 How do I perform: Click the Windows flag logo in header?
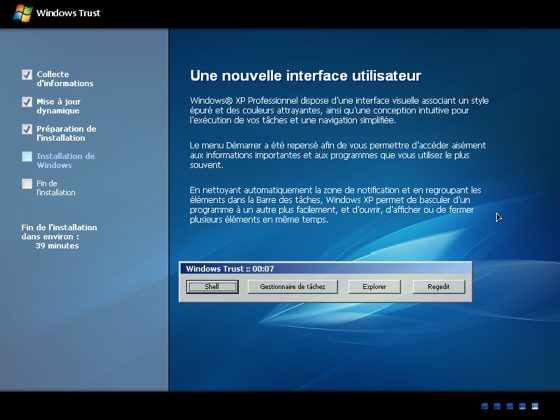pos(23,13)
